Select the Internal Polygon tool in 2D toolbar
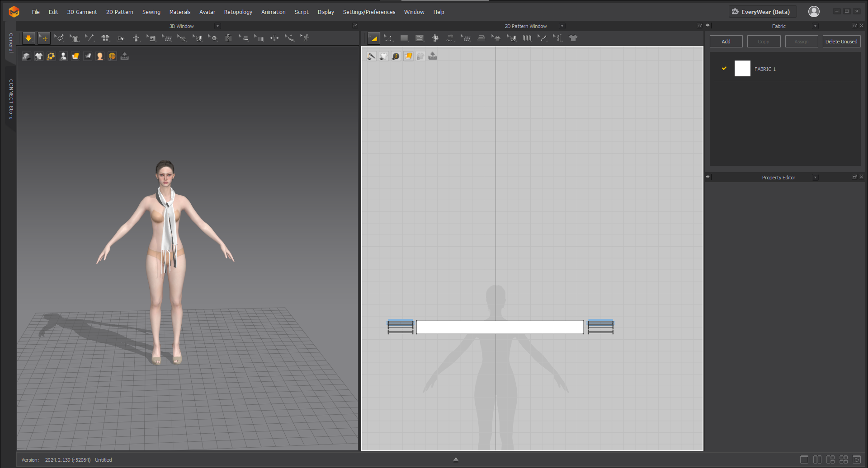This screenshot has height=468, width=868. click(420, 38)
